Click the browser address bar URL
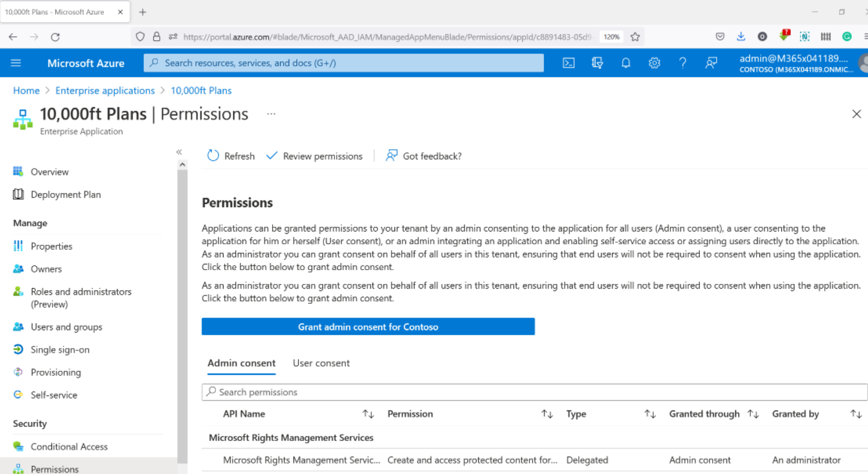Screen dimensions: 868x474 [x=387, y=37]
